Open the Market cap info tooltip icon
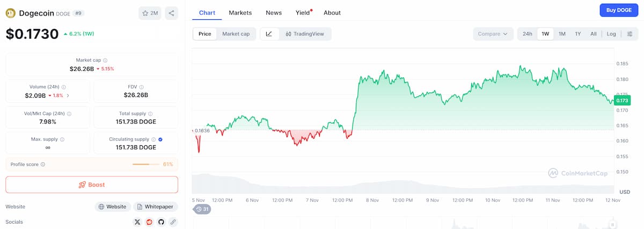 (x=105, y=61)
